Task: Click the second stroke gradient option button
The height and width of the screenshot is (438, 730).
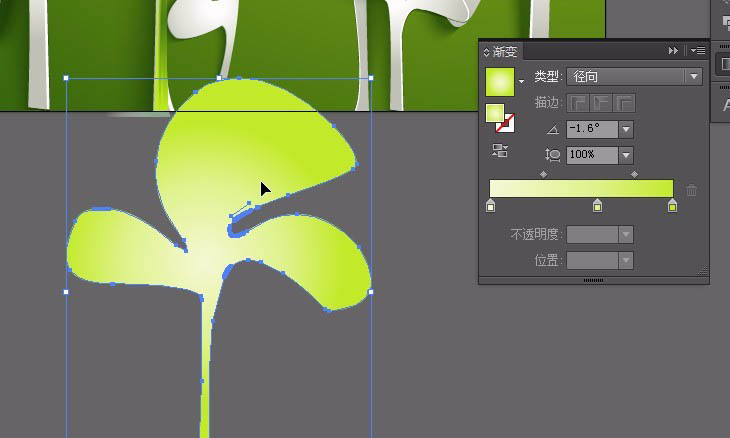Action: tap(601, 103)
